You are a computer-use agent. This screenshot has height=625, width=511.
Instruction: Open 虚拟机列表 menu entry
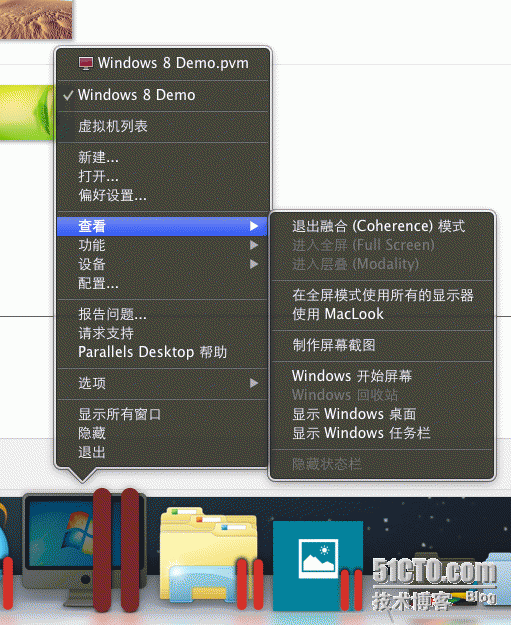coord(163,126)
